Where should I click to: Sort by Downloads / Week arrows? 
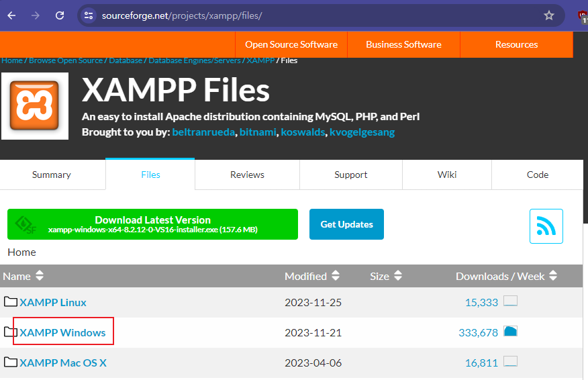point(552,276)
